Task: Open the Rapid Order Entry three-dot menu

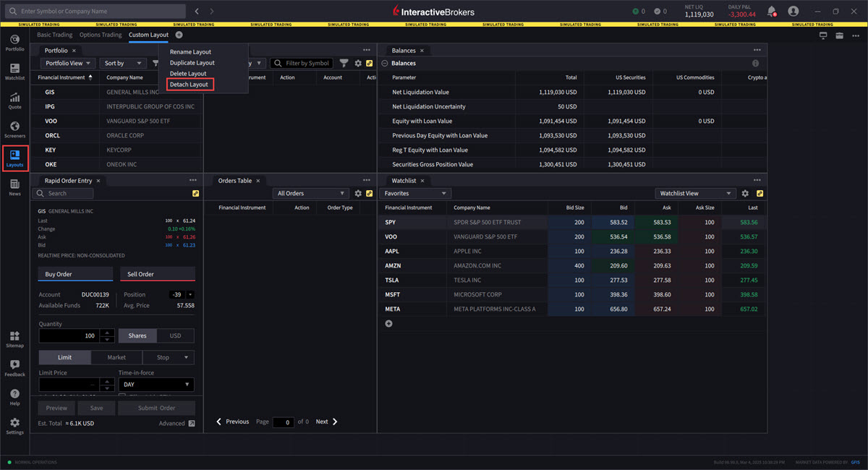Action: (x=193, y=180)
